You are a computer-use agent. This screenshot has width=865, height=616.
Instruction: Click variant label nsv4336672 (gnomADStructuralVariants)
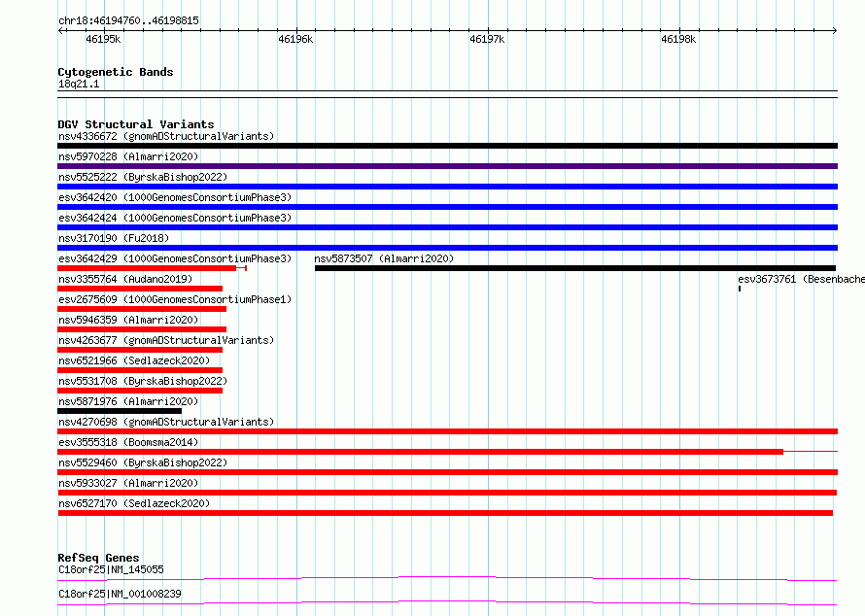click(166, 136)
